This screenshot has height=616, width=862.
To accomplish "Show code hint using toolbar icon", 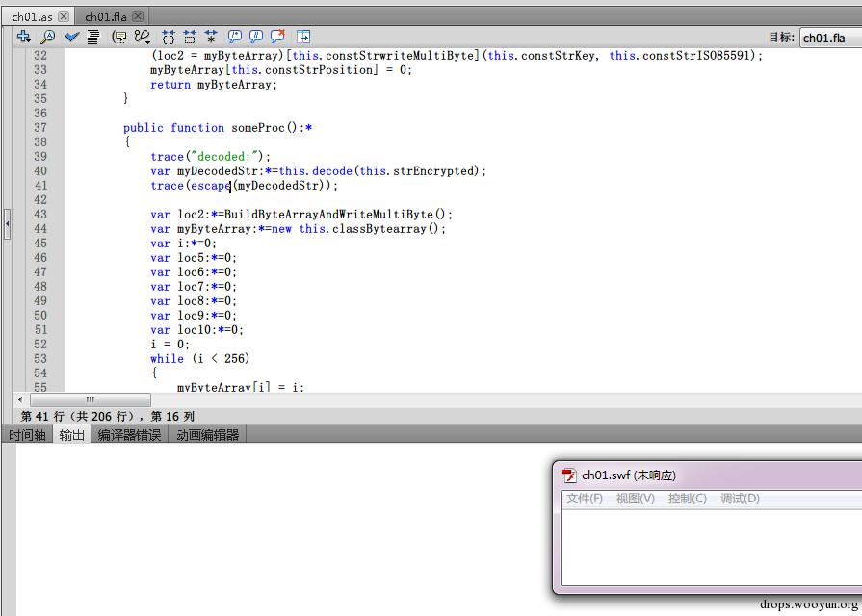I will pos(119,37).
